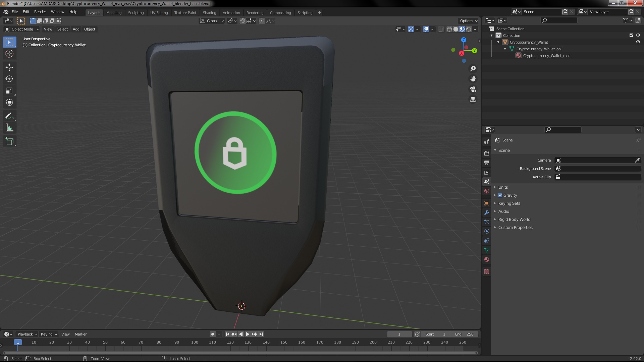Open the View Layer properties tab
The image size is (644, 362).
tap(487, 172)
